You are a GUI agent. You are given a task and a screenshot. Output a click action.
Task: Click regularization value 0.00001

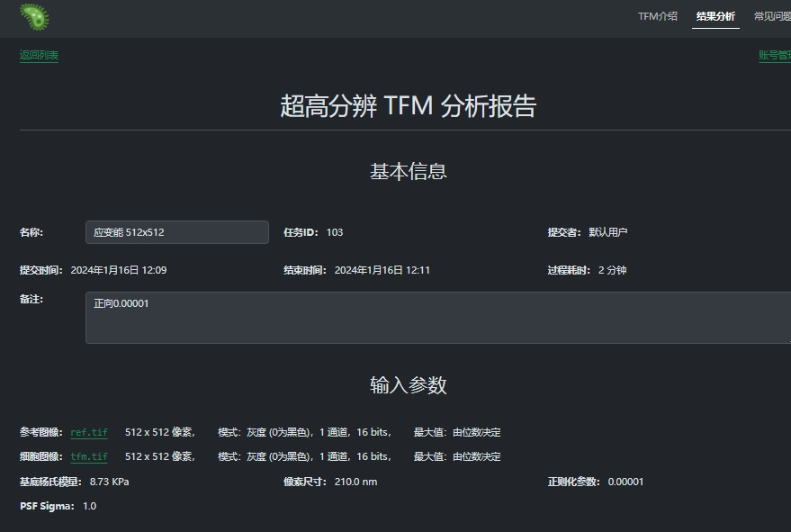point(625,482)
